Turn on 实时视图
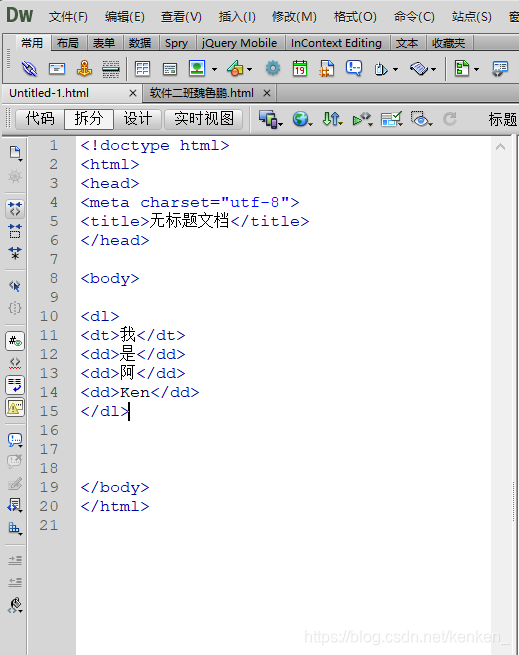 [x=204, y=119]
